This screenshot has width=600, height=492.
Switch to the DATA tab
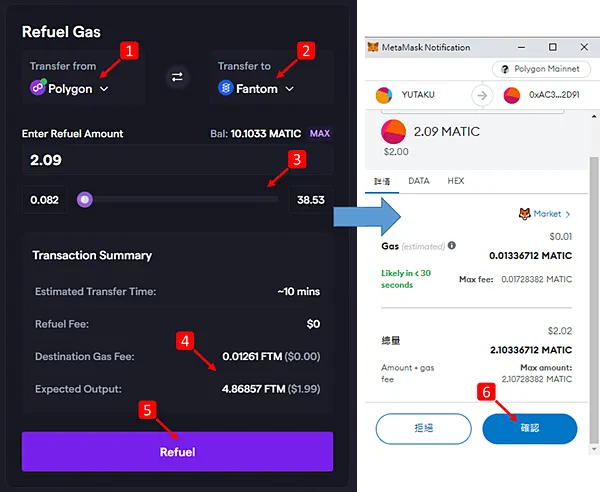point(419,181)
